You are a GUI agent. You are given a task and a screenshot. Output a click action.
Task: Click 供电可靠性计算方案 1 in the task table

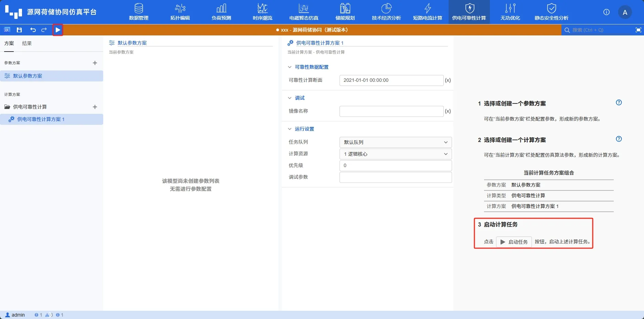(535, 206)
